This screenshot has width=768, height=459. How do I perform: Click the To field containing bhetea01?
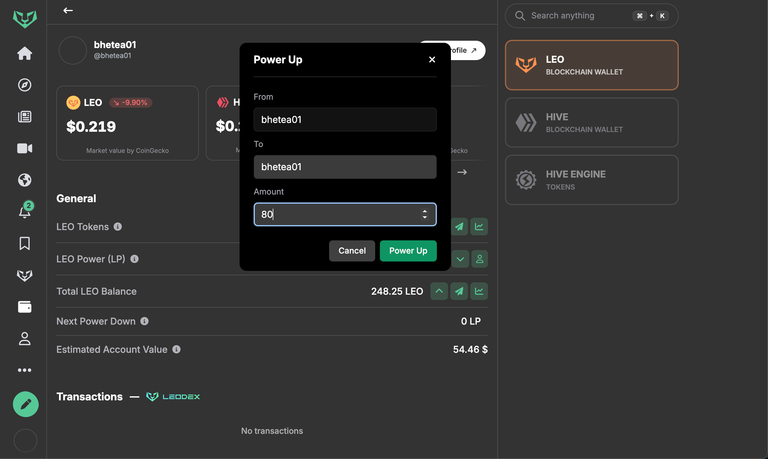[345, 167]
